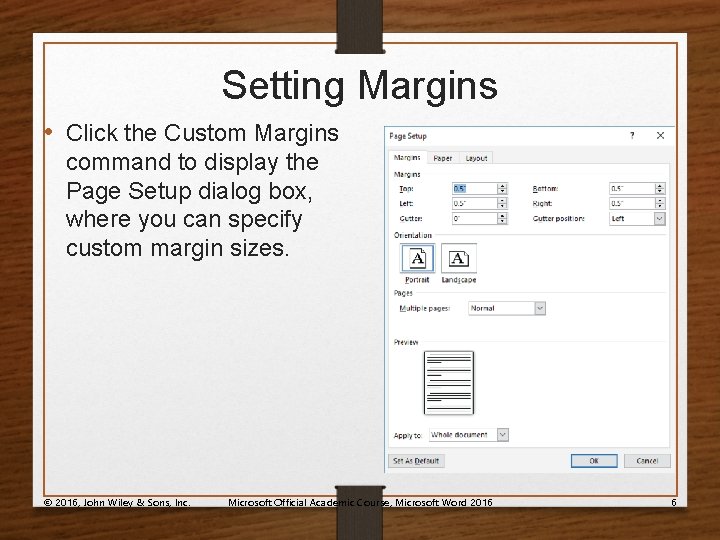Click the Cancel button
Screen dimensions: 720x540
coord(647,461)
